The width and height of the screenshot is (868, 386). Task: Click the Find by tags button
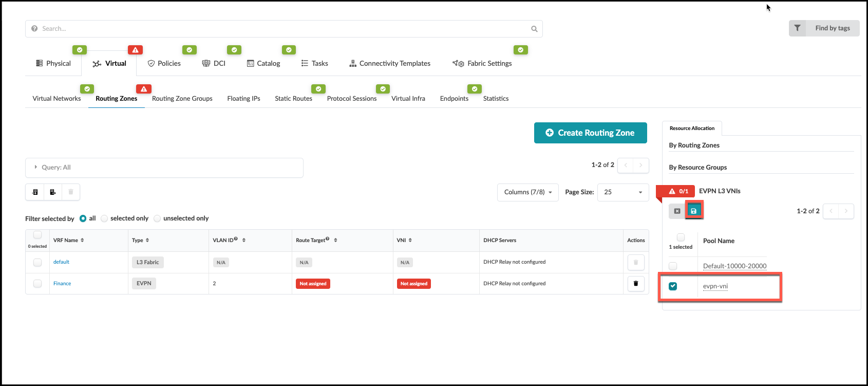(824, 28)
